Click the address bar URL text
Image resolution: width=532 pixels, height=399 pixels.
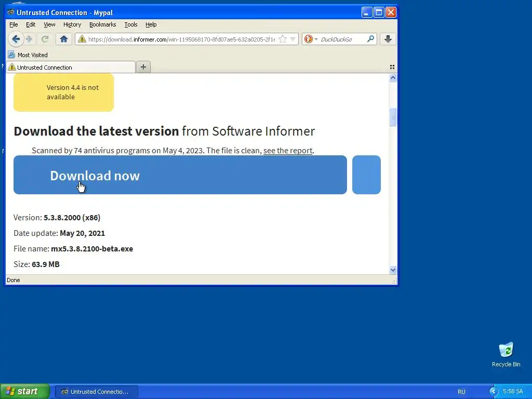[181, 39]
